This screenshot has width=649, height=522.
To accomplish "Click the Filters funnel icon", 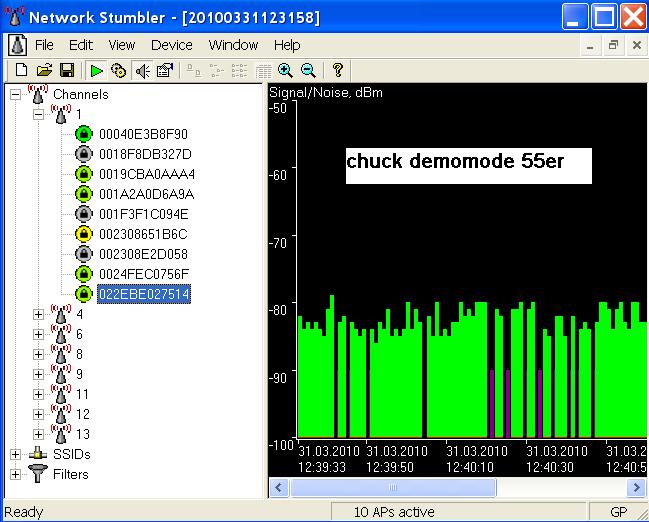I will (x=38, y=474).
